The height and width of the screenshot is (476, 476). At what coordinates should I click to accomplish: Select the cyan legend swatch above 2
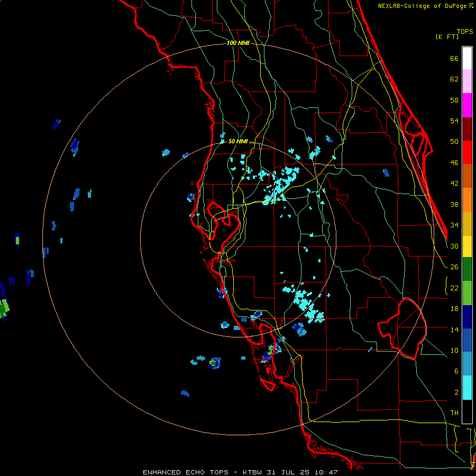click(x=467, y=388)
